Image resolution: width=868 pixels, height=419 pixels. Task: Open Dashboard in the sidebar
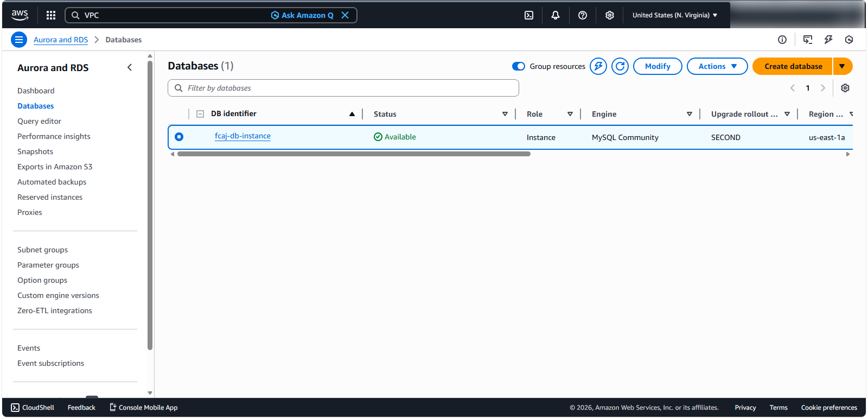pyautogui.click(x=36, y=91)
